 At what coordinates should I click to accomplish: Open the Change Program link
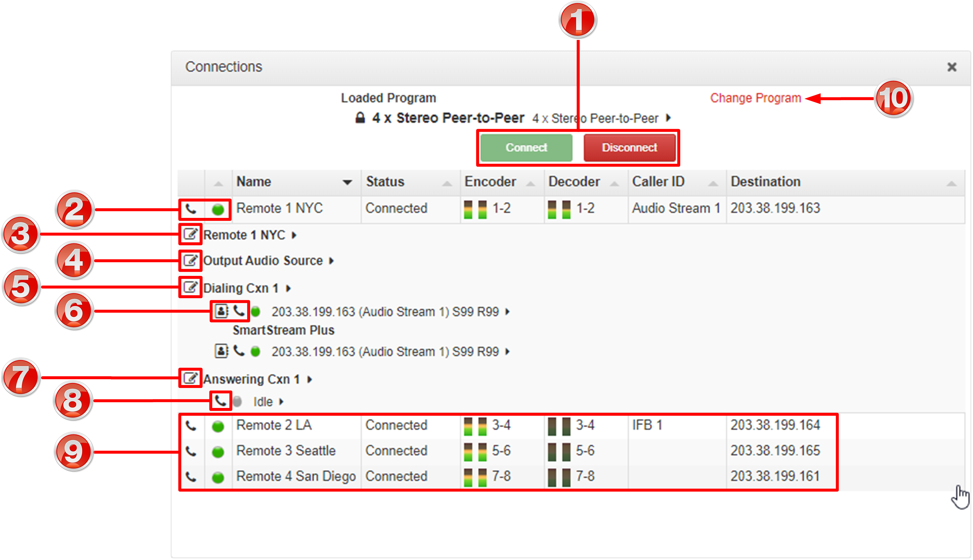(755, 98)
